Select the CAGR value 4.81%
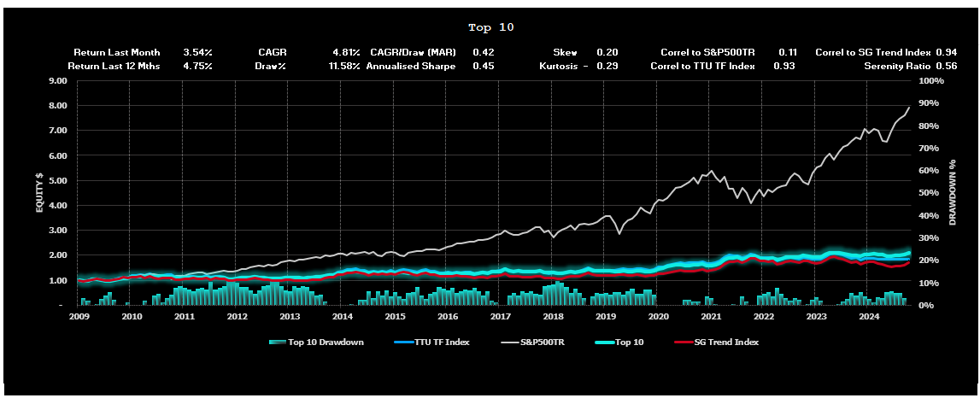Image resolution: width=980 pixels, height=398 pixels. click(346, 52)
